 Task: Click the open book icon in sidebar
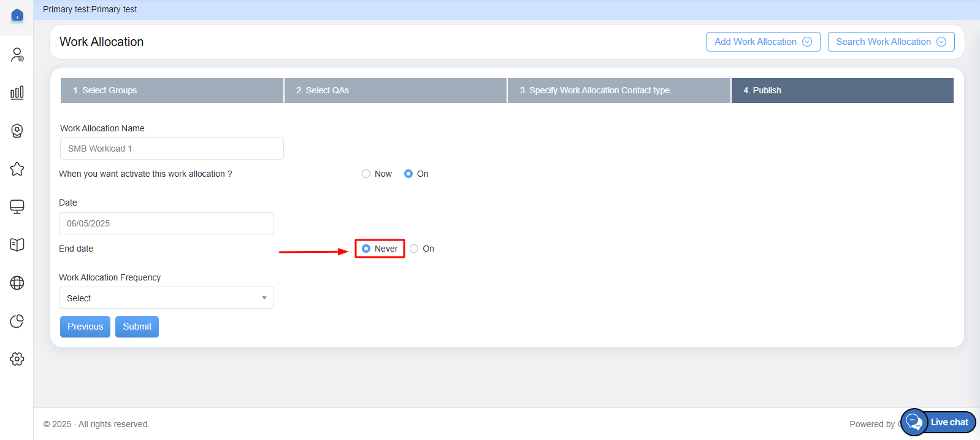(x=17, y=245)
